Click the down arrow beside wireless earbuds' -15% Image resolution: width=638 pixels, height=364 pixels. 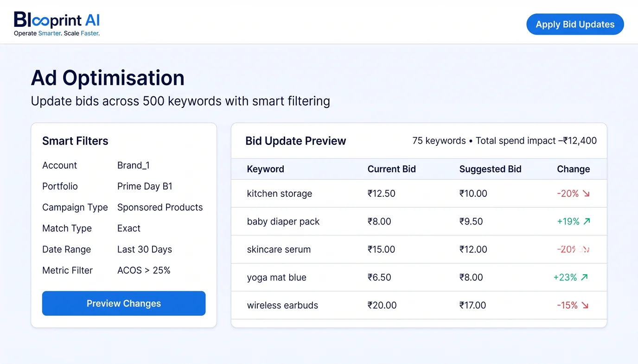585,305
